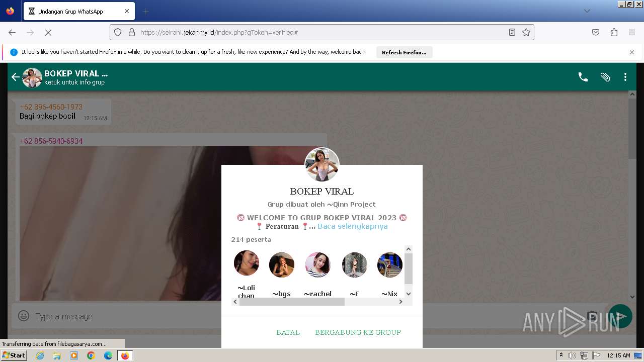Send message with the green arrow button
The height and width of the screenshot is (362, 644).
pos(620,316)
